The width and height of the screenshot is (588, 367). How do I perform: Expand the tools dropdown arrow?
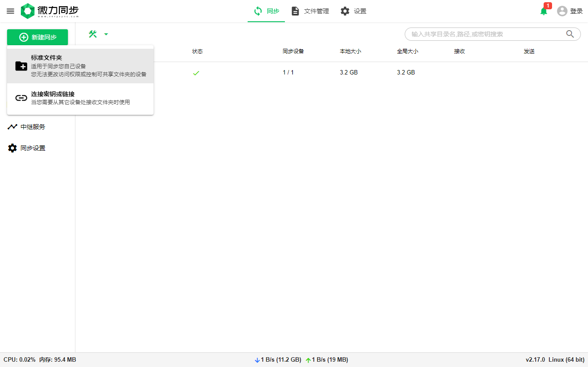106,34
